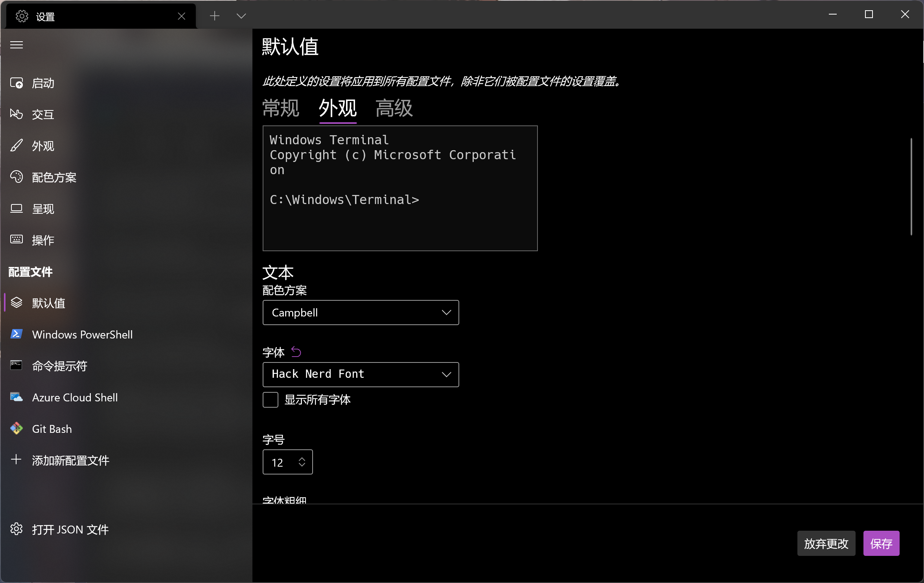Select Windows PowerShell profile icon
This screenshot has width=924, height=583.
pos(17,334)
